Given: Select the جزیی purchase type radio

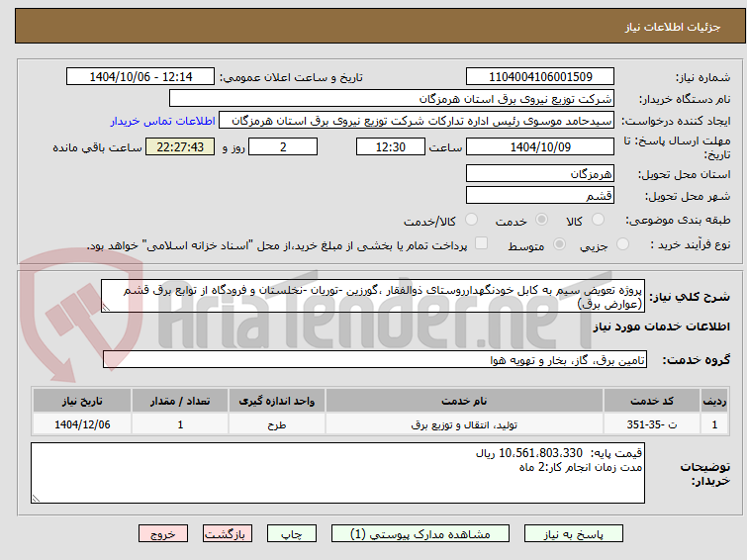Looking at the screenshot, I should 622,244.
